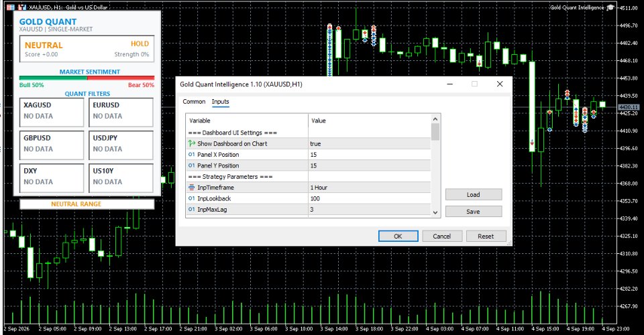Screen dimensions: 644x335
Task: Click the XAGUSD filter box on dashboard
Action: pos(52,112)
